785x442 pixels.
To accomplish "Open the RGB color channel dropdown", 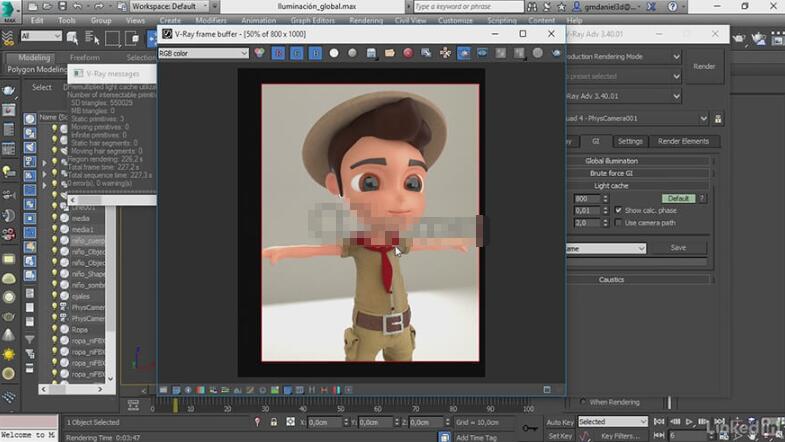I will click(x=203, y=53).
